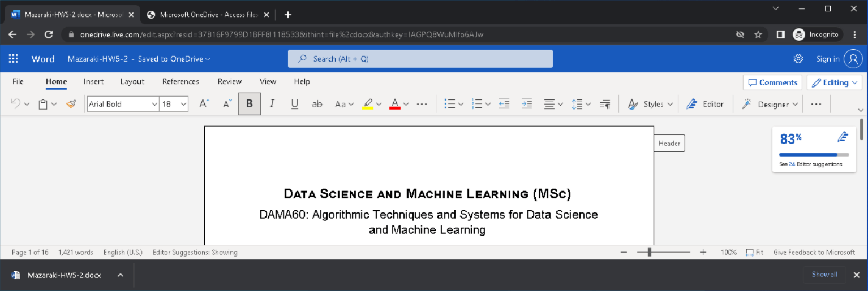The height and width of the screenshot is (291, 868).
Task: Increase font size with larger A
Action: (x=204, y=104)
